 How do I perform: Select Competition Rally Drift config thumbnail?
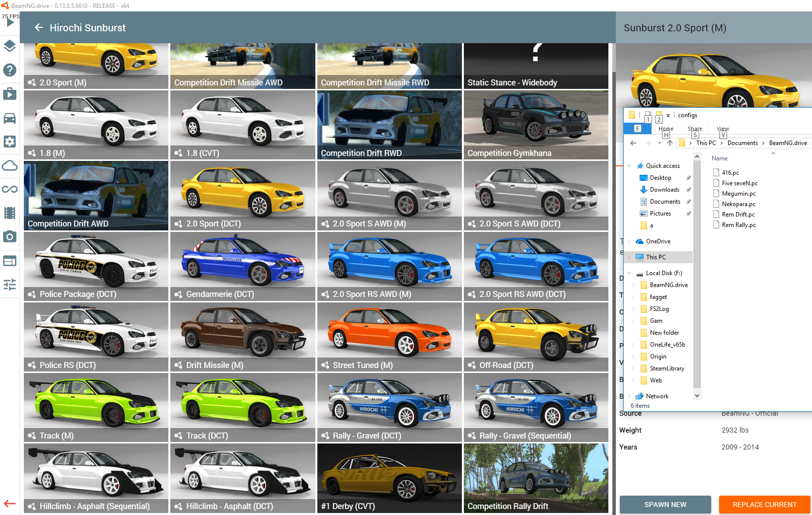point(536,478)
